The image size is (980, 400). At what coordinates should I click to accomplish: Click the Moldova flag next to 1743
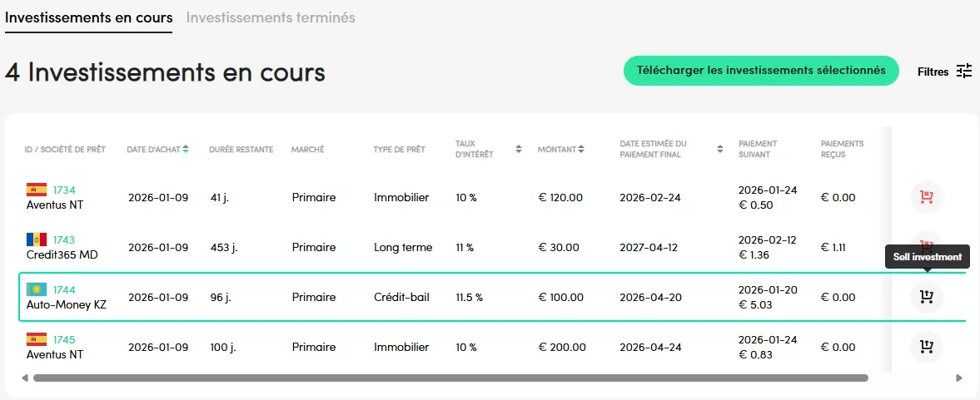coord(37,240)
